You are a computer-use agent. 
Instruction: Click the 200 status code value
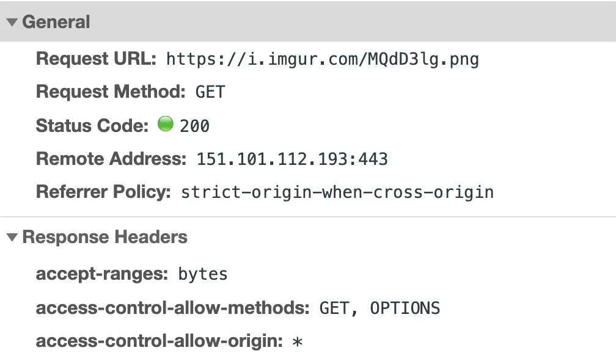pyautogui.click(x=195, y=126)
